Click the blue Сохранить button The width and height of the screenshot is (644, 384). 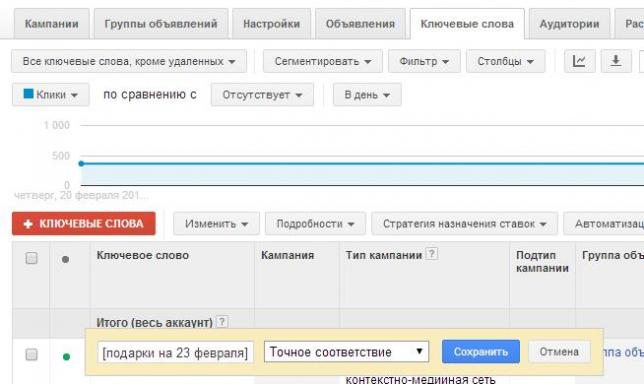tap(481, 352)
